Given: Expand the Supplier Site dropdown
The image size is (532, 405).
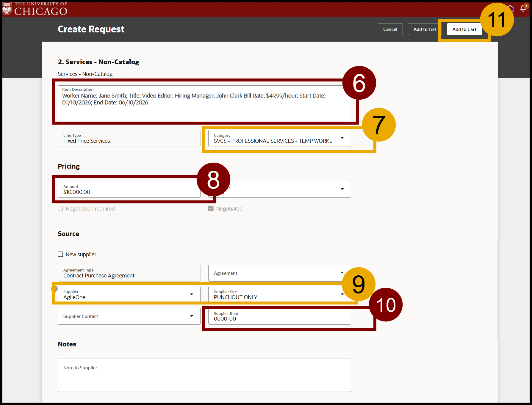Looking at the screenshot, I should click(x=342, y=294).
